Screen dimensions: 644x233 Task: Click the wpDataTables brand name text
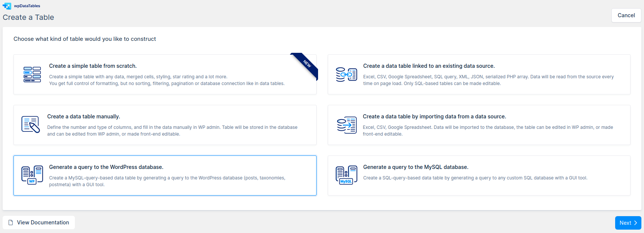pyautogui.click(x=27, y=6)
